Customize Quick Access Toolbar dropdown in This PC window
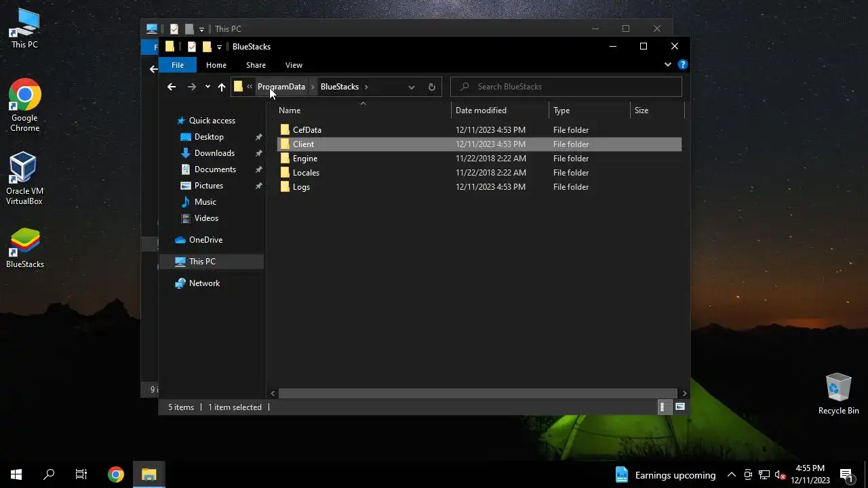The width and height of the screenshot is (868, 488). tap(201, 29)
